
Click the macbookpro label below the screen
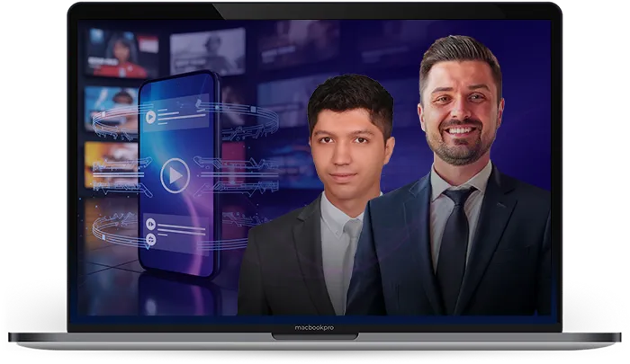click(x=314, y=328)
